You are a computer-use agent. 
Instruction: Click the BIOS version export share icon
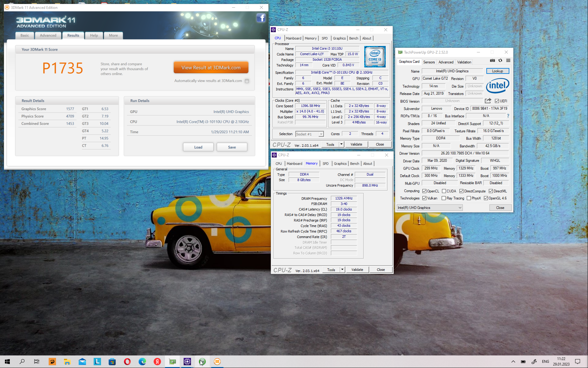(488, 101)
